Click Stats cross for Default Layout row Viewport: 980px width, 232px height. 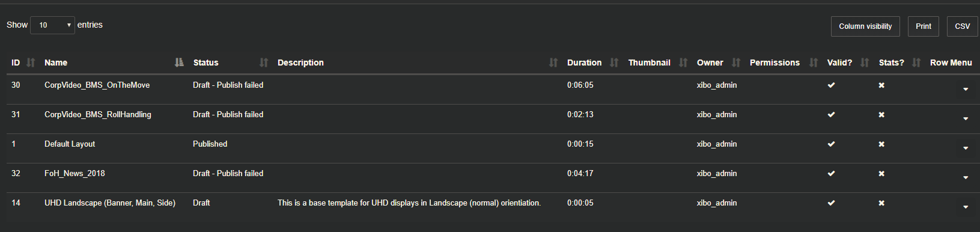(881, 144)
